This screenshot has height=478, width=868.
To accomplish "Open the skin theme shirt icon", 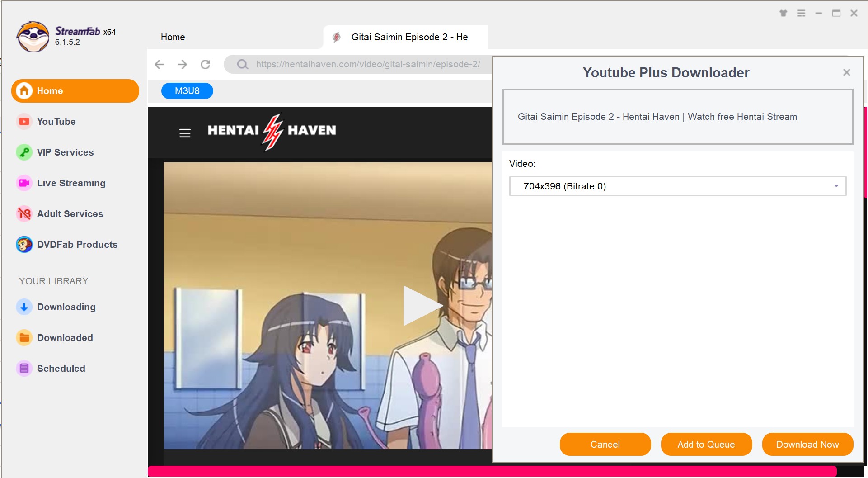I will point(784,13).
